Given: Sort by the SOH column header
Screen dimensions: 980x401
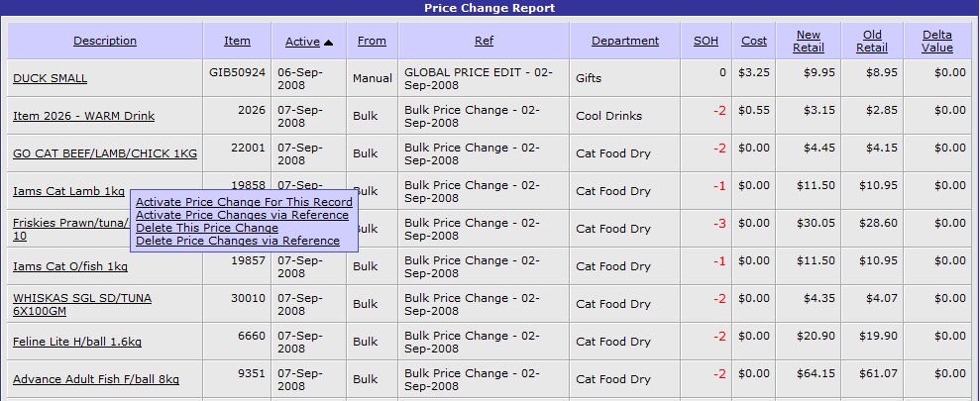Looking at the screenshot, I should (x=706, y=41).
